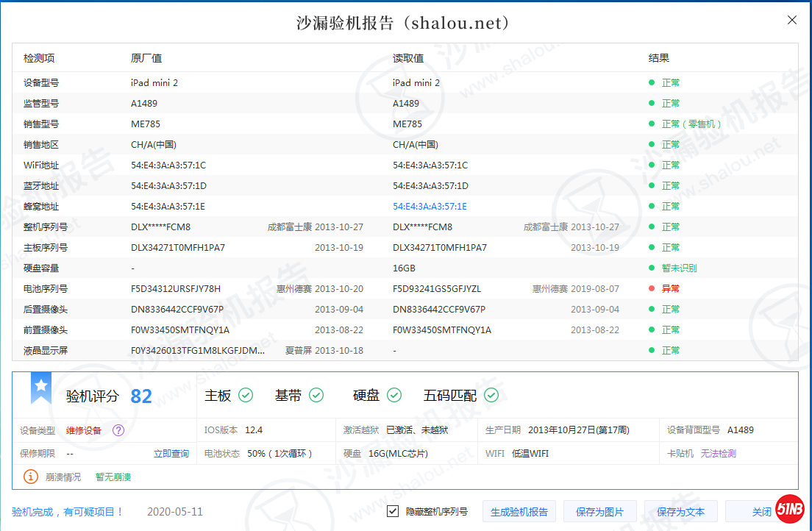Click the orange warning icon beside 崩溃情况
The width and height of the screenshot is (812, 531).
31,477
